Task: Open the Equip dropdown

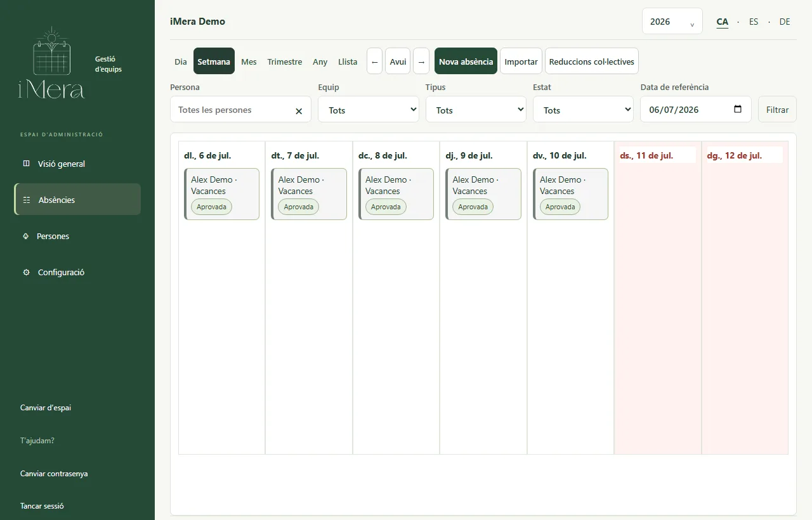Action: 369,109
